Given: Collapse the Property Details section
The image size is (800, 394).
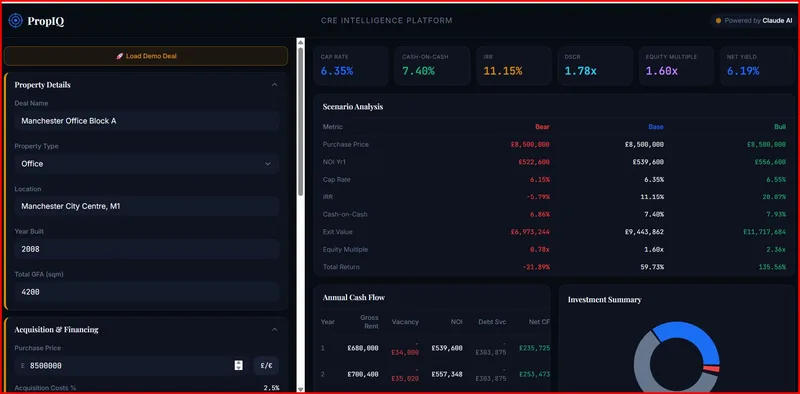Looking at the screenshot, I should [x=274, y=85].
